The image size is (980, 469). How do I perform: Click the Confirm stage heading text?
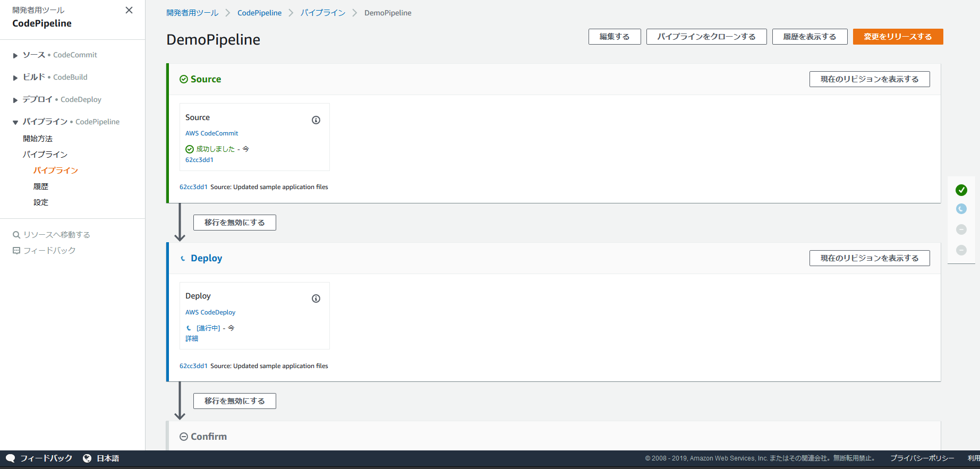pyautogui.click(x=209, y=437)
